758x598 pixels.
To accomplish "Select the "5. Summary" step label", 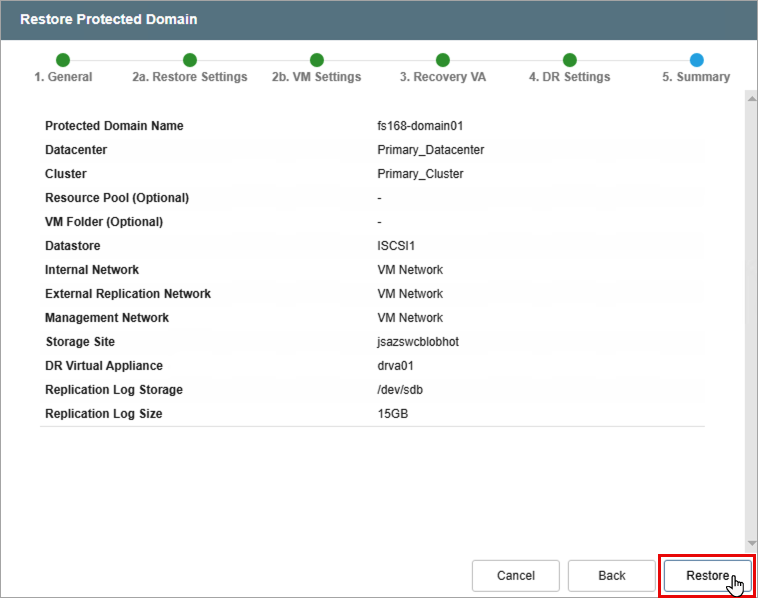I will (696, 77).
